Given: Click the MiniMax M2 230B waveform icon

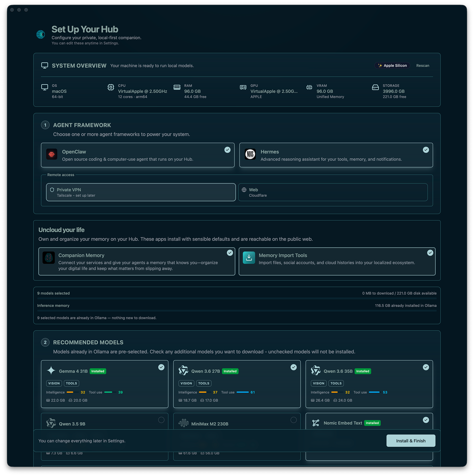Looking at the screenshot, I should point(183,423).
